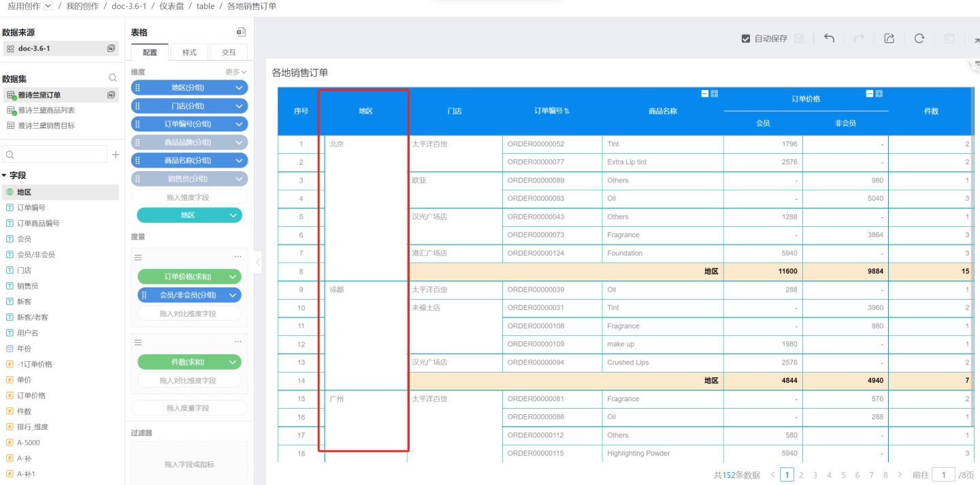Screen dimensions: 980x485
Task: Click the icon at right of doc-3.6-1 source
Action: [111, 48]
